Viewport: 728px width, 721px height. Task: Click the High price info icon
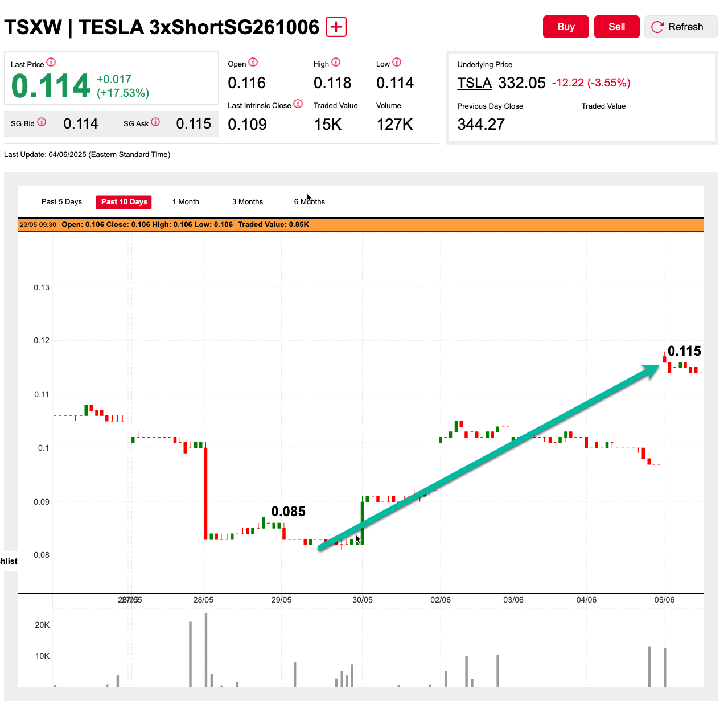(x=336, y=63)
